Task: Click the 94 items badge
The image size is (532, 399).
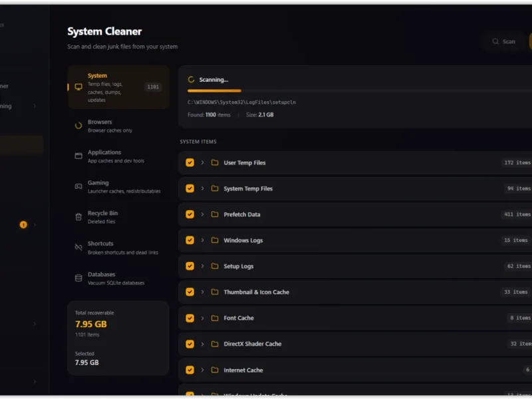Action: click(x=519, y=188)
